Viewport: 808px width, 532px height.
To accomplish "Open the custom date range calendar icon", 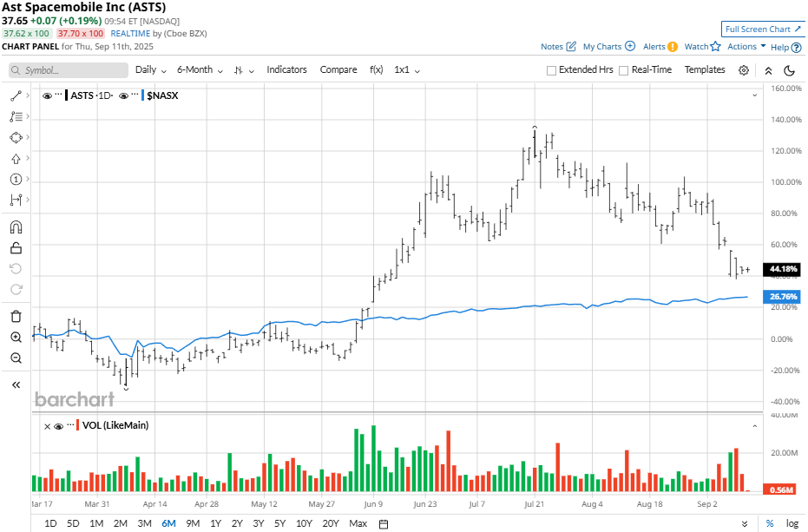I will pyautogui.click(x=384, y=523).
